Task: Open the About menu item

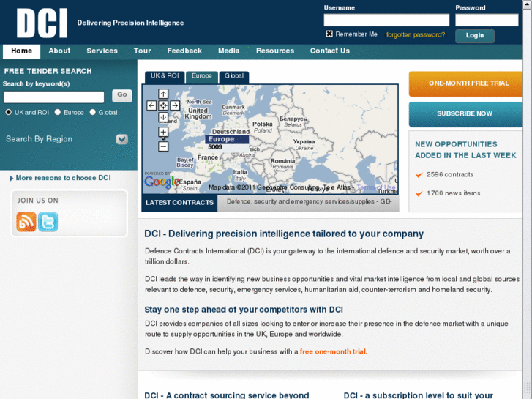Action: [59, 51]
